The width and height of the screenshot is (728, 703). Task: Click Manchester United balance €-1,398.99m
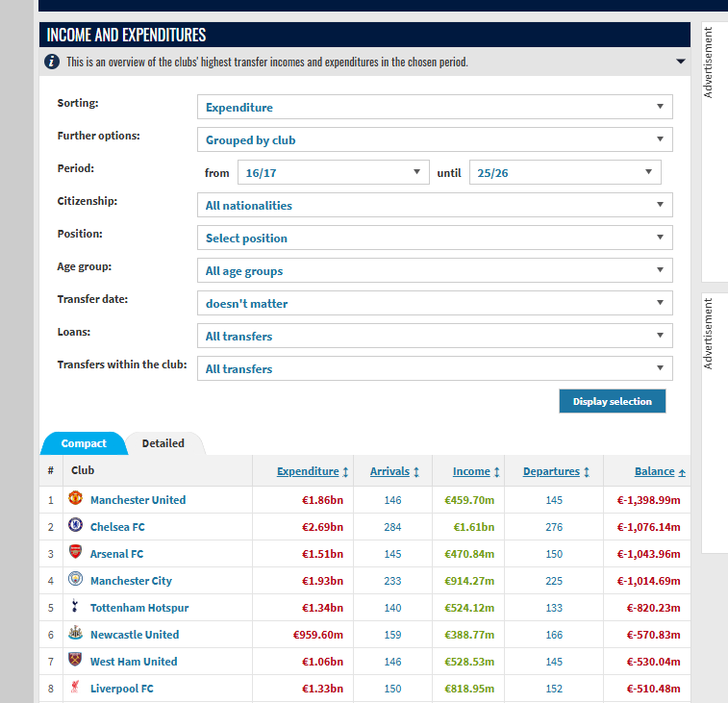click(648, 500)
